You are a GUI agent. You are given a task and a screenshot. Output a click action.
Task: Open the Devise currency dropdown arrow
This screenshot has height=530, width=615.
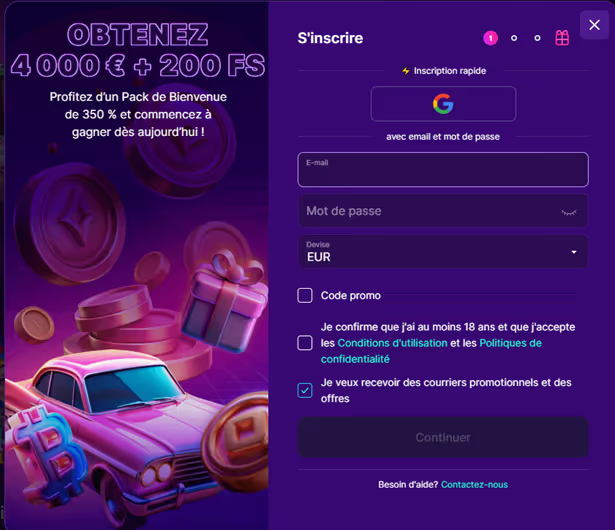[574, 252]
